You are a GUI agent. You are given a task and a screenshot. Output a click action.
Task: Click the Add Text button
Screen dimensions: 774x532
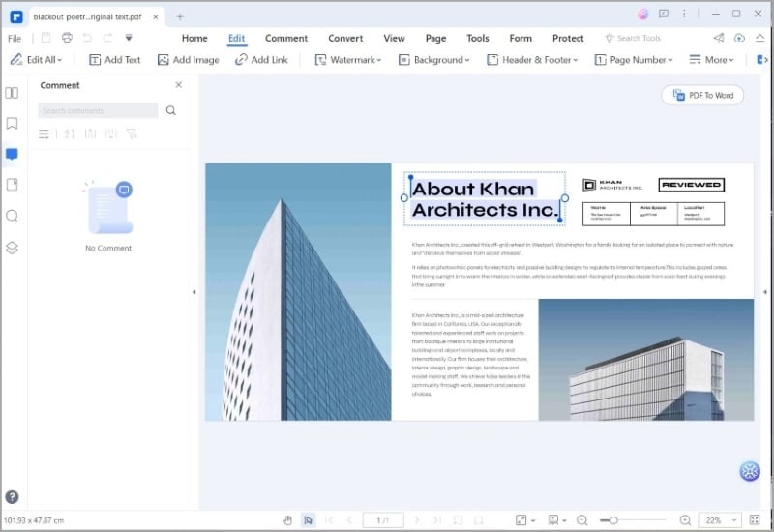coord(115,60)
